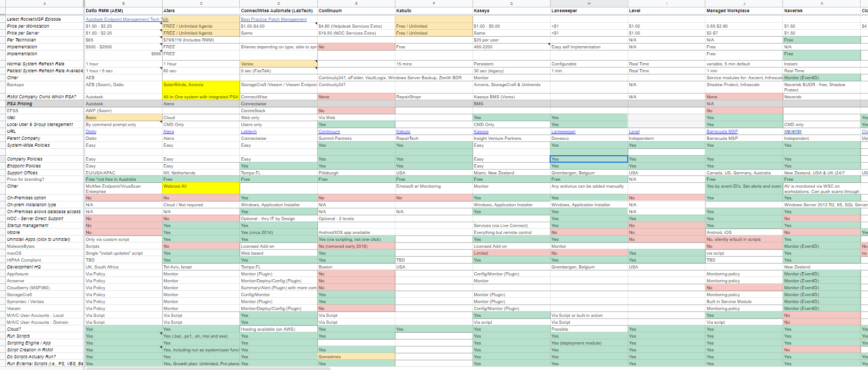Select the 'Datto RMM (AEM)' header cell
This screenshot has height=370, width=868.
pyautogui.click(x=123, y=11)
